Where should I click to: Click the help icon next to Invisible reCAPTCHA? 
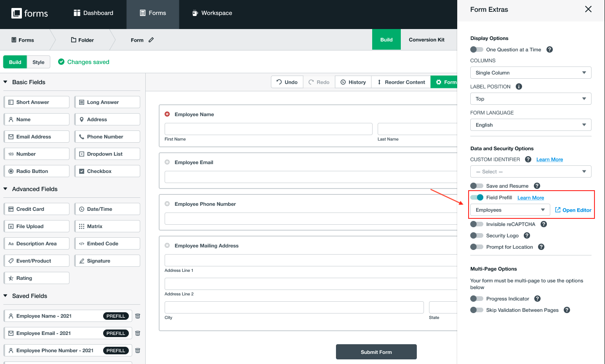544,224
